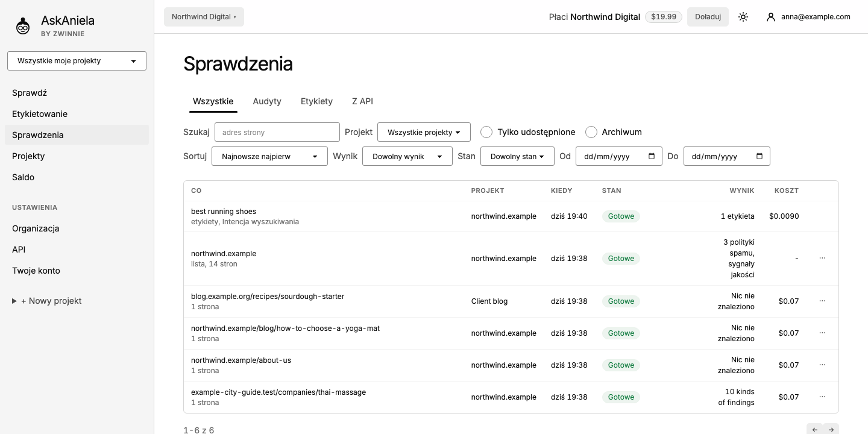Click the anna@example.com account label
The width and height of the screenshot is (868, 434).
pyautogui.click(x=816, y=17)
